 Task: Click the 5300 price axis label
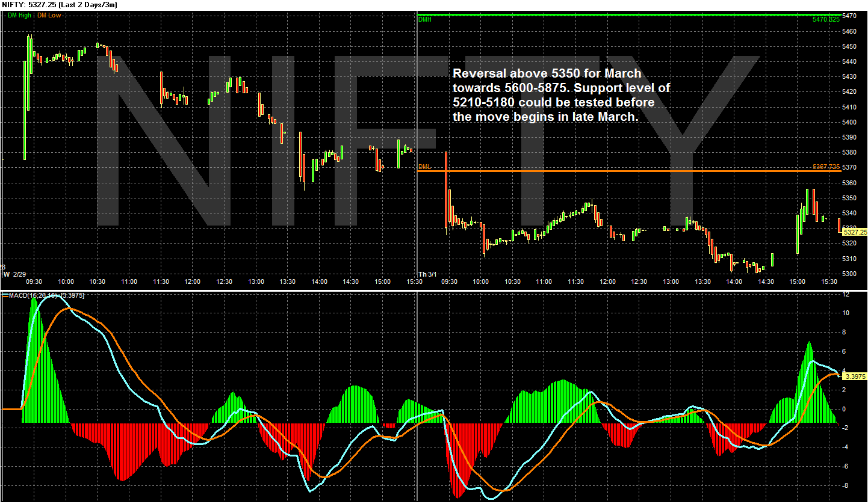coord(850,274)
